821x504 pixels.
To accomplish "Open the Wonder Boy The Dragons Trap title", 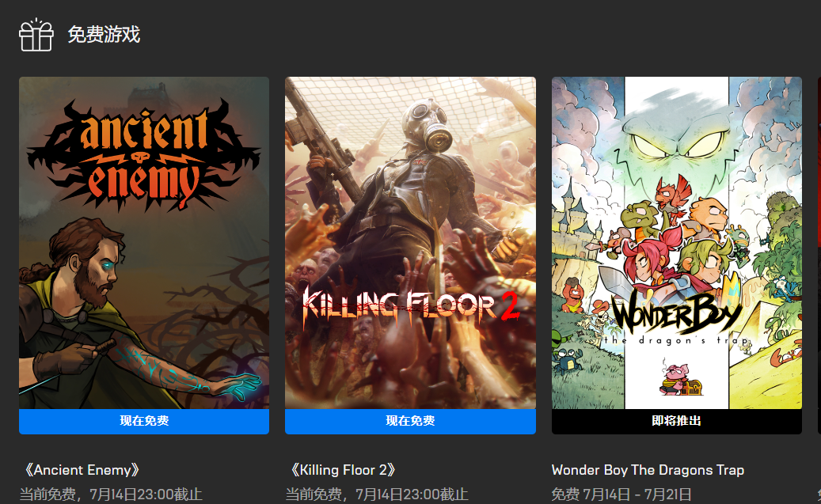I will coord(648,470).
